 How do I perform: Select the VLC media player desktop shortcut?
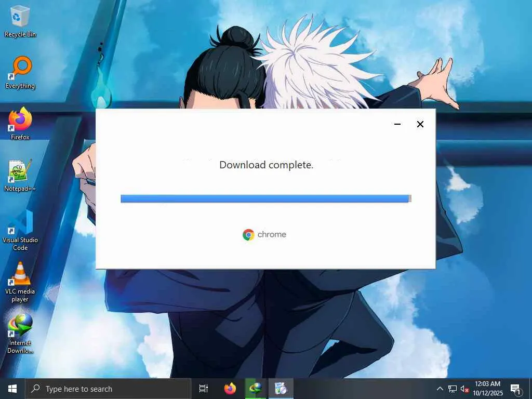pos(20,282)
